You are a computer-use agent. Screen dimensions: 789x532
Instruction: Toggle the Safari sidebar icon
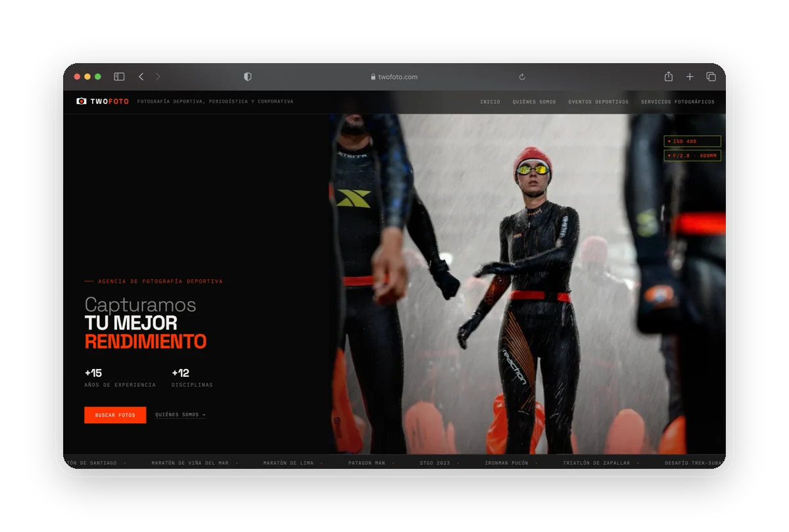119,77
